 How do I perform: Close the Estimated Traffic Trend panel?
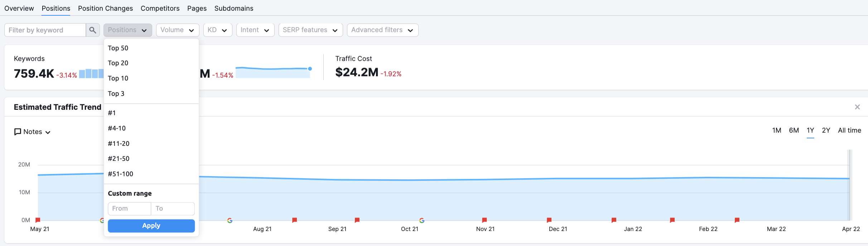(x=857, y=107)
